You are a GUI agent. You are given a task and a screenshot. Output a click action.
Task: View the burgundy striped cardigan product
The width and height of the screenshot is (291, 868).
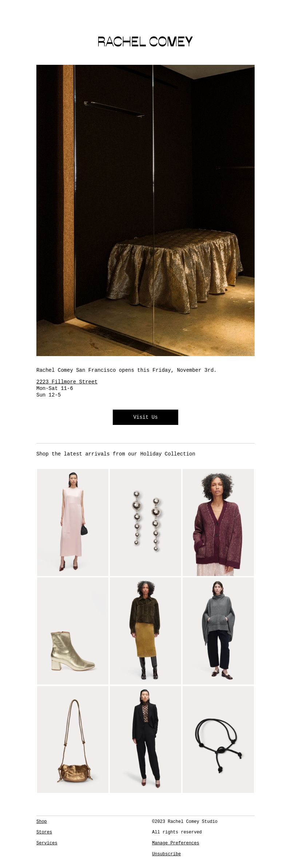click(x=218, y=522)
